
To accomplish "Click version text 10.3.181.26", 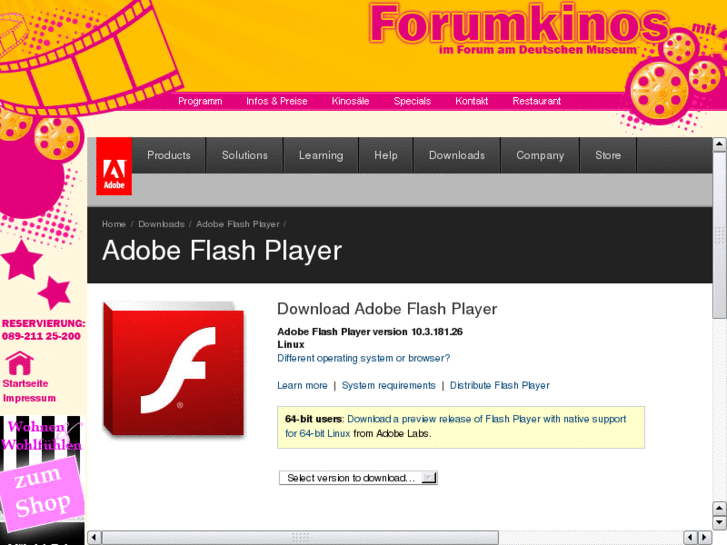I will [x=437, y=332].
